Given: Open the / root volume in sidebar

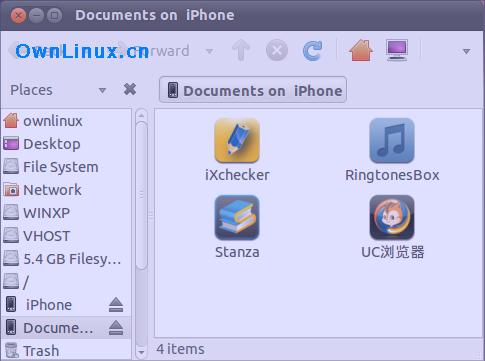Looking at the screenshot, I should [66, 282].
